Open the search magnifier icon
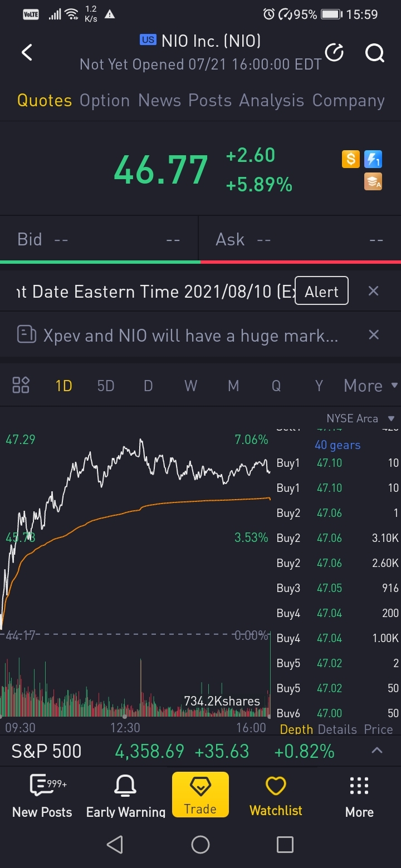 (x=375, y=53)
